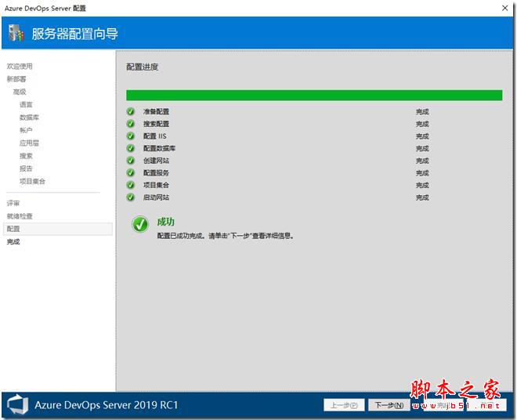Click green check icon beside 配置 IIS
517x420 pixels.
pos(131,136)
